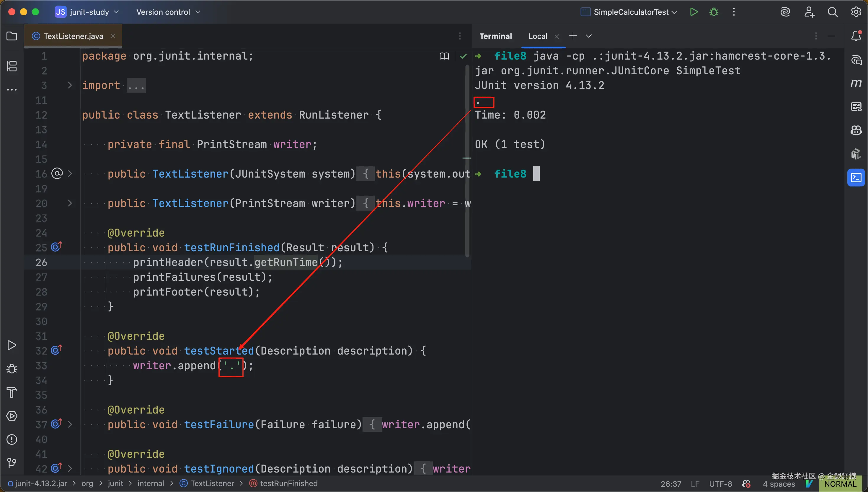Show the Notifications bell panel

[x=856, y=36]
